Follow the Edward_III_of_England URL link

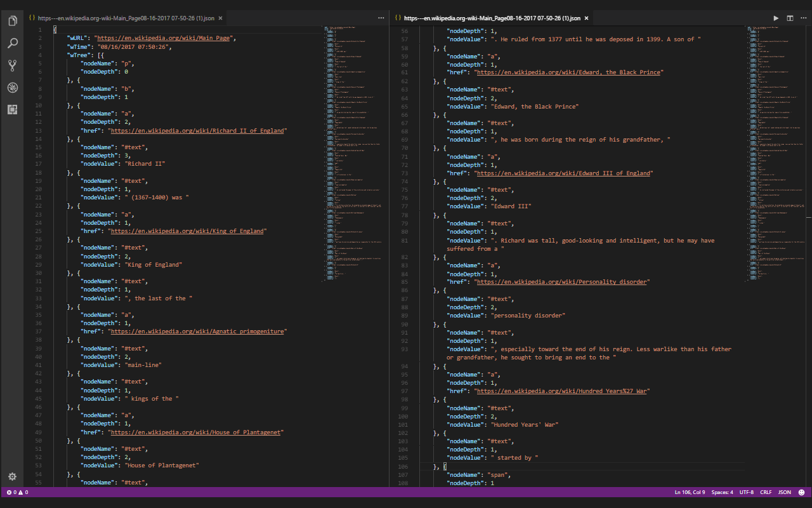[563, 173]
